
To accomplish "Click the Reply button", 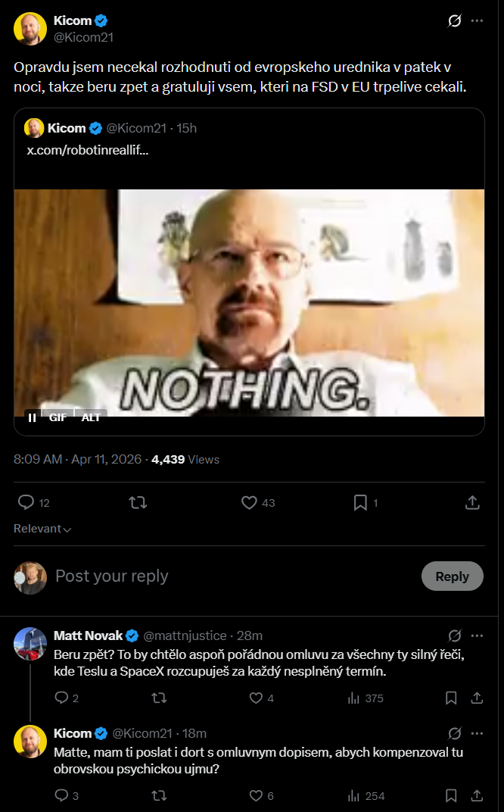I will [x=452, y=576].
